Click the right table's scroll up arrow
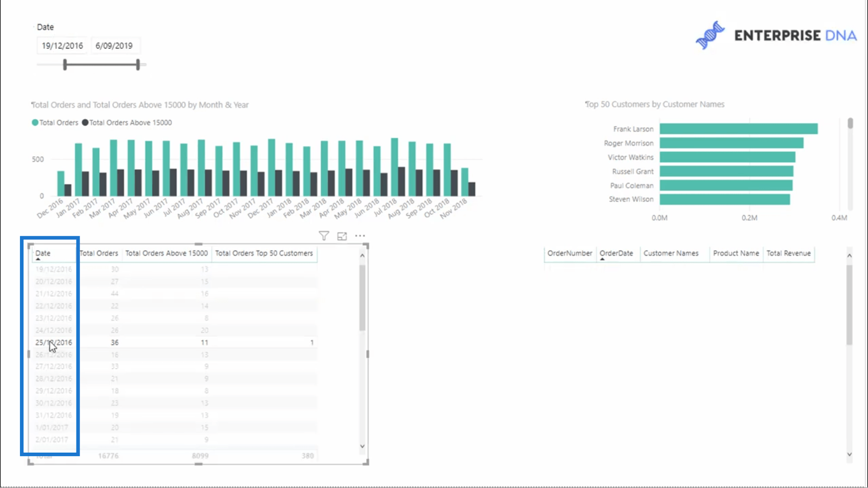Screen dimensions: 868x488 [850, 255]
